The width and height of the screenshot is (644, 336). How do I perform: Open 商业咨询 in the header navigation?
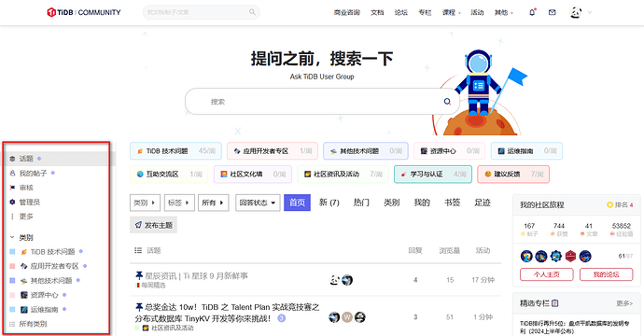tap(347, 13)
